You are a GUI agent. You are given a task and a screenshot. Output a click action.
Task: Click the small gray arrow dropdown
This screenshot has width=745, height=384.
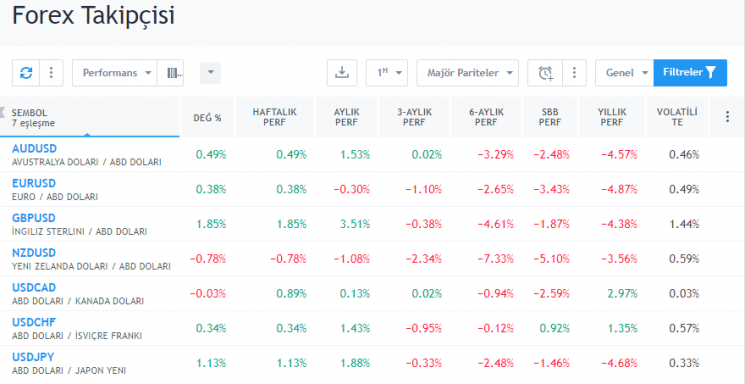point(210,73)
